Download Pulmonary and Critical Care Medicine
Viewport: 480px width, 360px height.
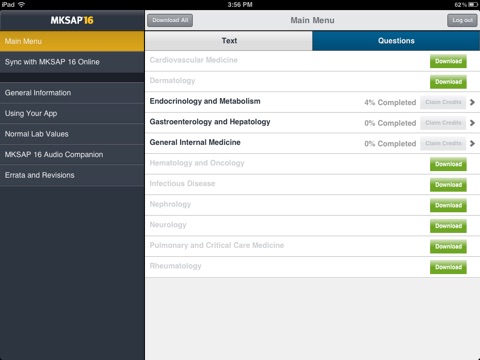coord(448,247)
